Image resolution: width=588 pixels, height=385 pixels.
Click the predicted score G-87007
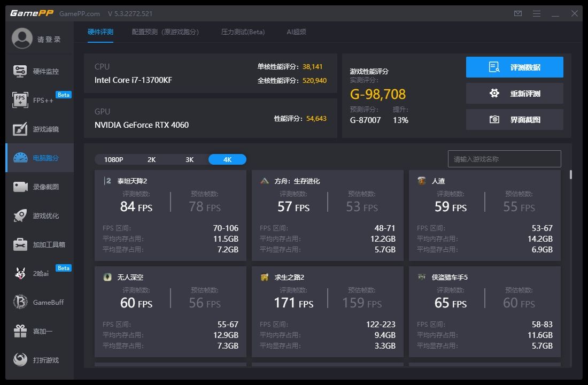coord(365,120)
